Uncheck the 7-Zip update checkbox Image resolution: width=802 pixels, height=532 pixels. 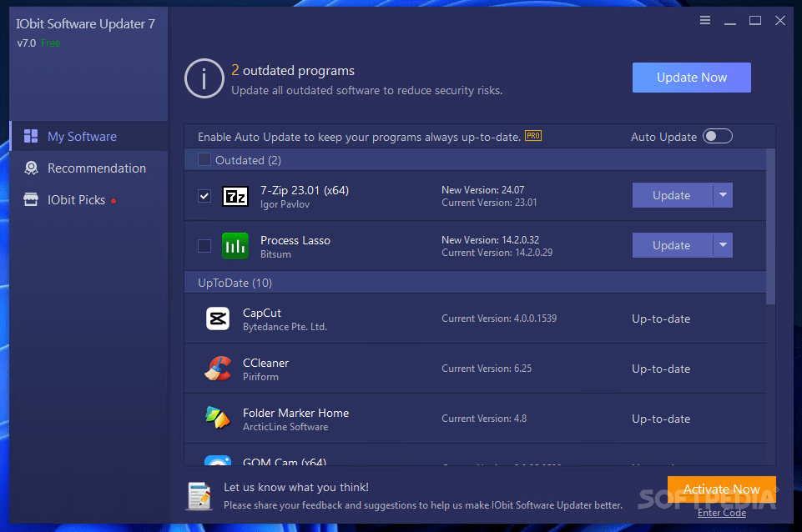click(204, 195)
